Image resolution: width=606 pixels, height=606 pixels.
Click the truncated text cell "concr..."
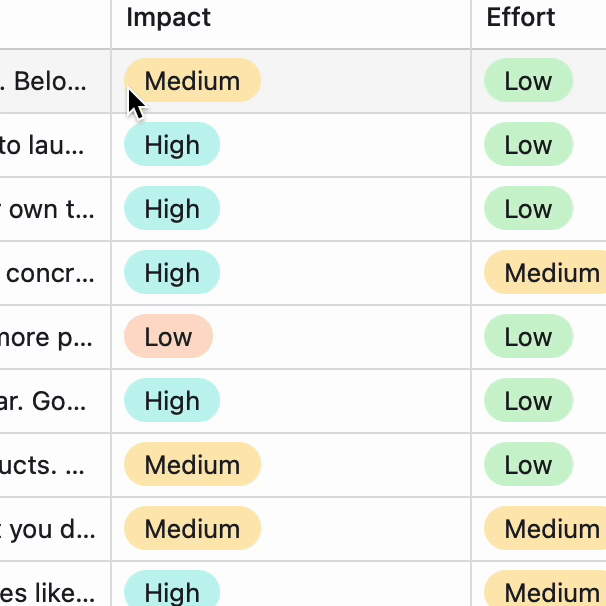click(50, 273)
